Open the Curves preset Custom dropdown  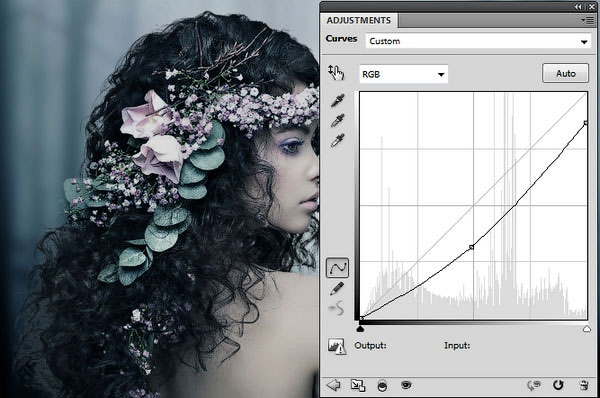pyautogui.click(x=478, y=41)
